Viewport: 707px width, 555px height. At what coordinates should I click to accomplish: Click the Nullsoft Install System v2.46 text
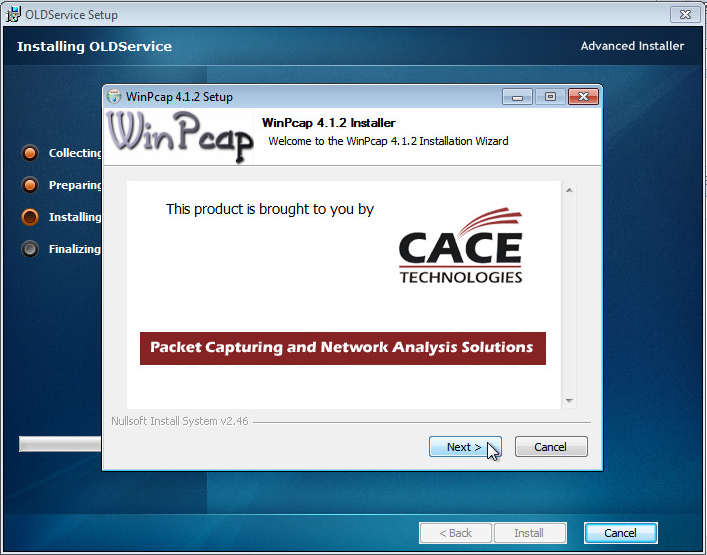point(179,421)
